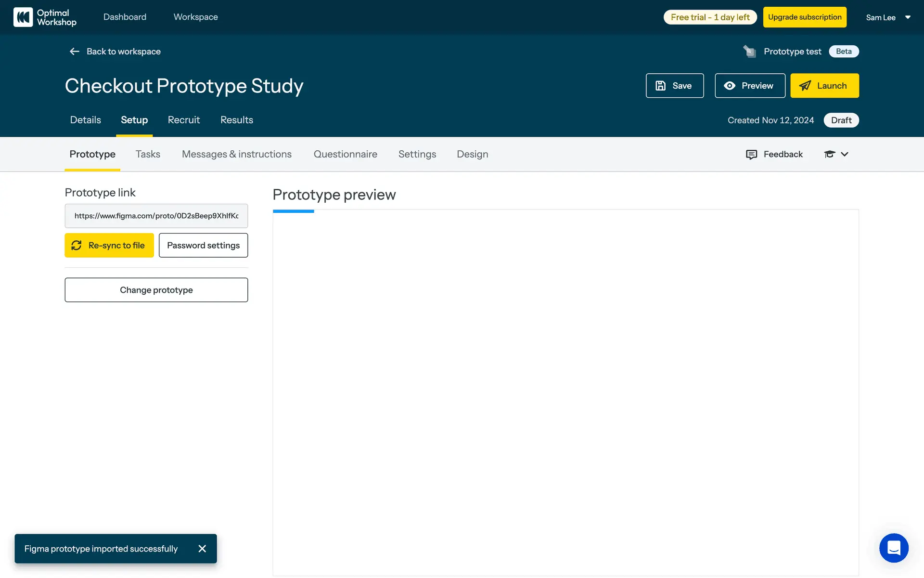Go to the Questionnaire tab
Viewport: 924px width, 578px height.
tap(345, 154)
